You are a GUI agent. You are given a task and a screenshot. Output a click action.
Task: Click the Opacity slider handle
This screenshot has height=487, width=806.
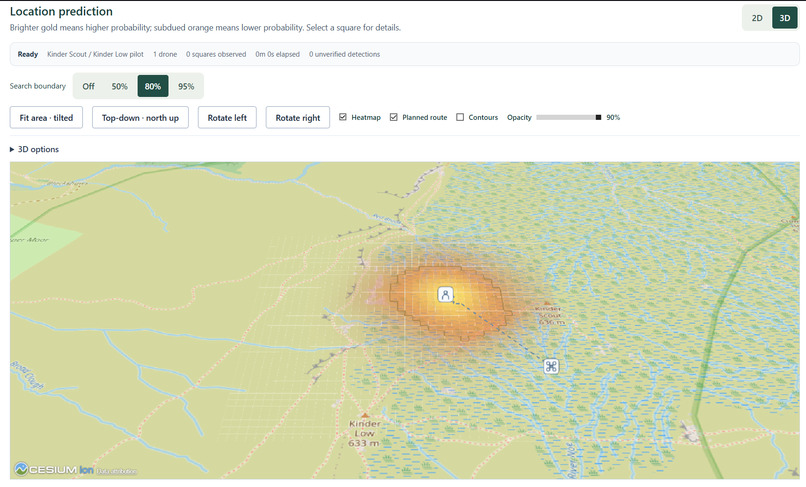pyautogui.click(x=598, y=117)
